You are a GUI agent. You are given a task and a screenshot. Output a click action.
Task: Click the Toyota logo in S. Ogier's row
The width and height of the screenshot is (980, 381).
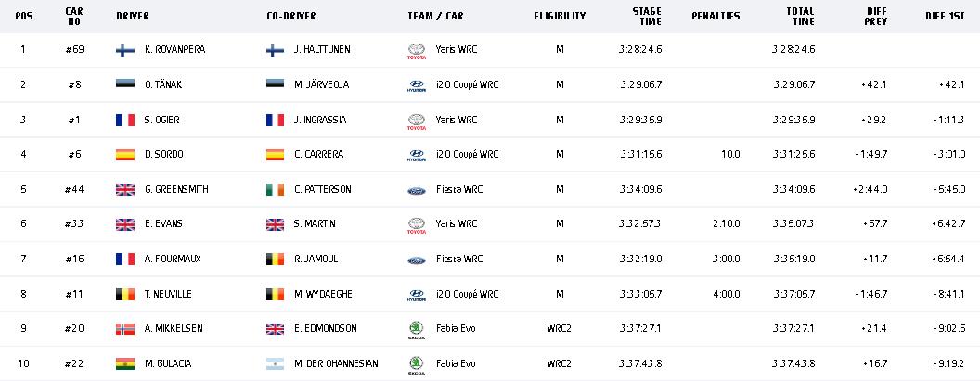tap(417, 121)
